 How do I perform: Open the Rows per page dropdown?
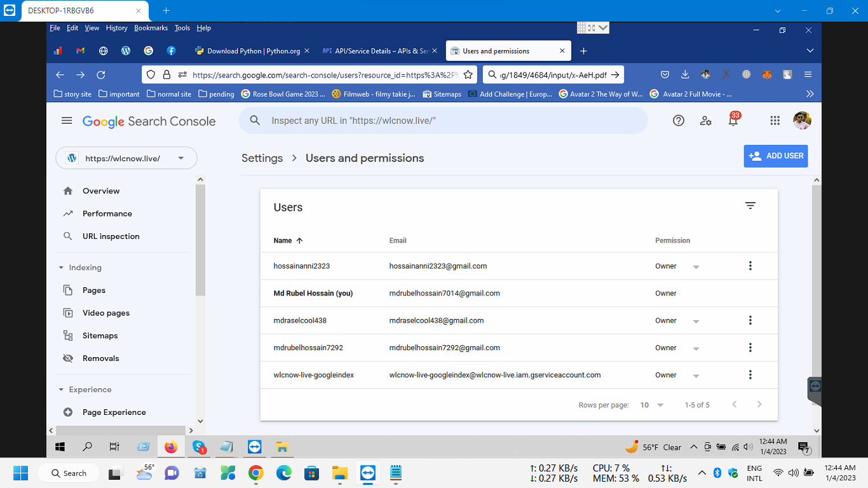[652, 405]
